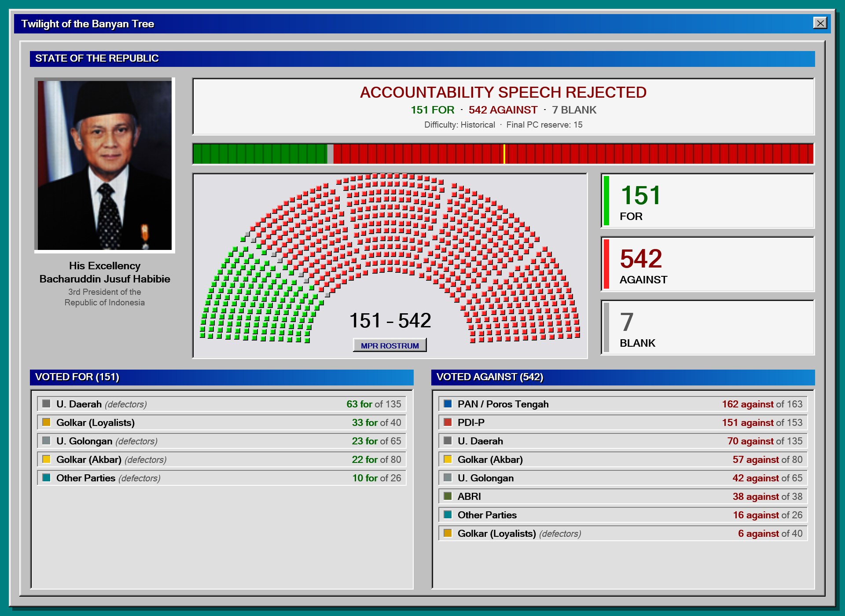Click the Habibie presidential portrait
Image resolution: width=845 pixels, height=616 pixels.
pos(105,165)
